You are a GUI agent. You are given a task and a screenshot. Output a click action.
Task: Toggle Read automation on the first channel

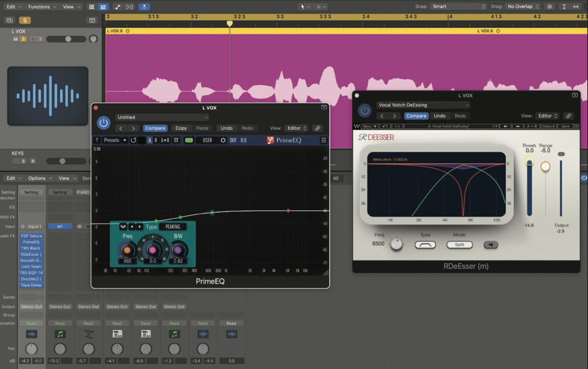pyautogui.click(x=31, y=323)
